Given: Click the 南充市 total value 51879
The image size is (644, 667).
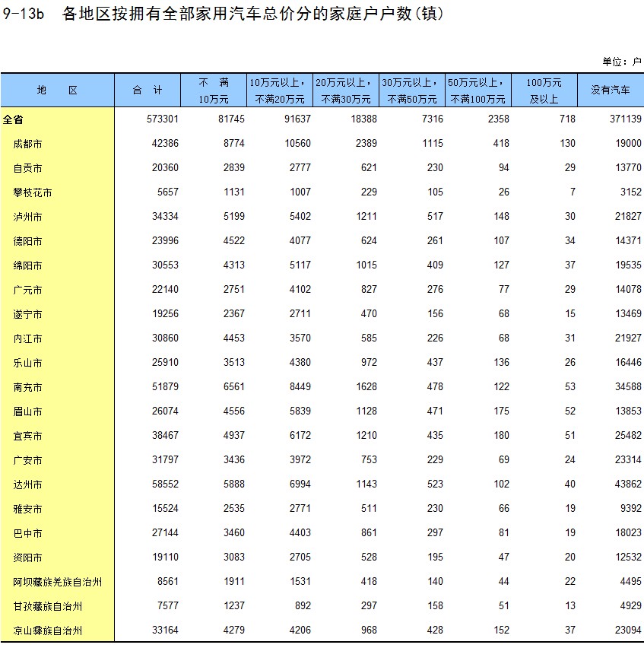Looking at the screenshot, I should click(x=165, y=386).
